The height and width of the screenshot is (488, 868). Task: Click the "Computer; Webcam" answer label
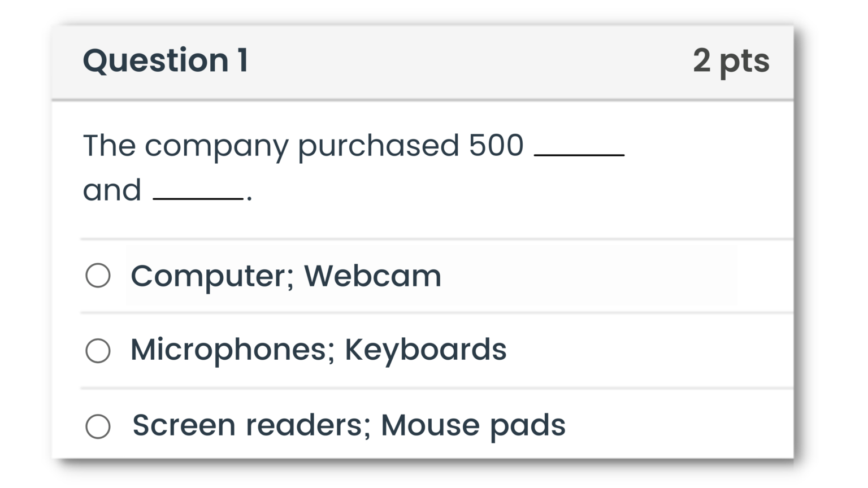tap(285, 276)
